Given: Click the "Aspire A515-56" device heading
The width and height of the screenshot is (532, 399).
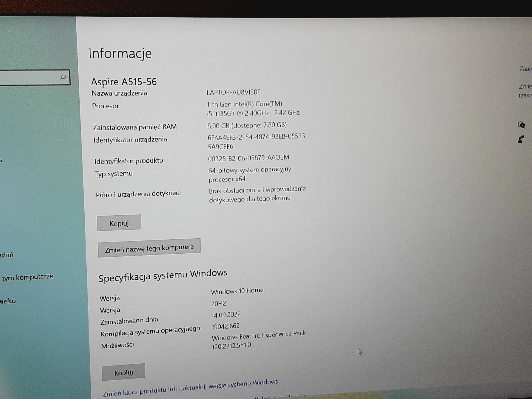Looking at the screenshot, I should click(x=124, y=81).
